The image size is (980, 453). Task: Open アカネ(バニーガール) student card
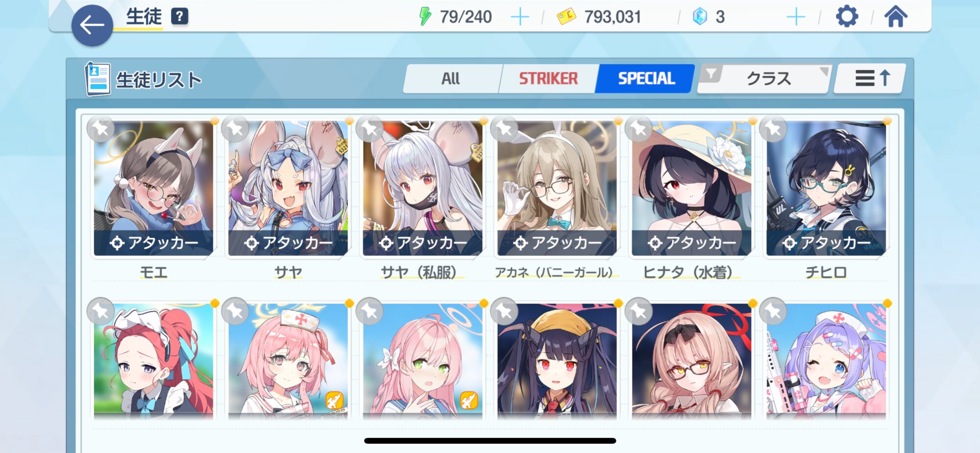coord(557,188)
